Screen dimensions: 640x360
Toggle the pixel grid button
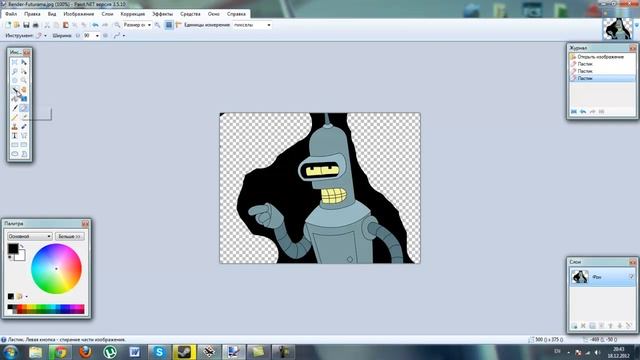pyautogui.click(x=169, y=25)
